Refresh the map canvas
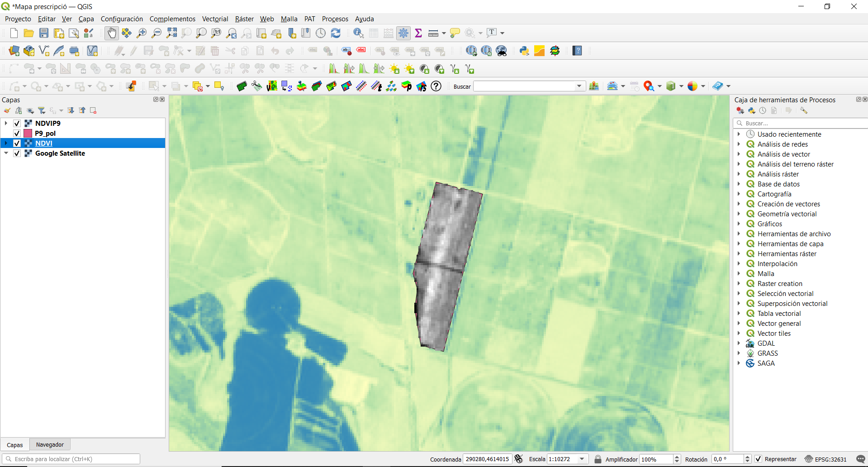The image size is (868, 467). tap(336, 33)
